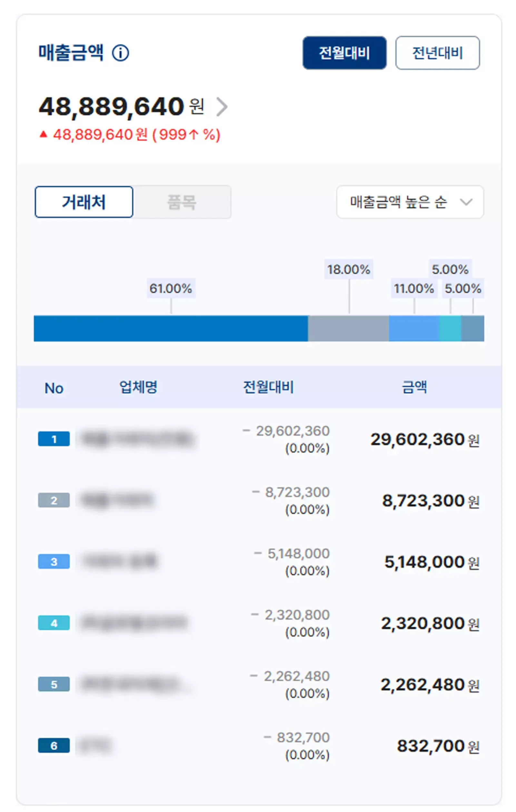
Task: Select the 거래처 tab
Action: (x=84, y=202)
